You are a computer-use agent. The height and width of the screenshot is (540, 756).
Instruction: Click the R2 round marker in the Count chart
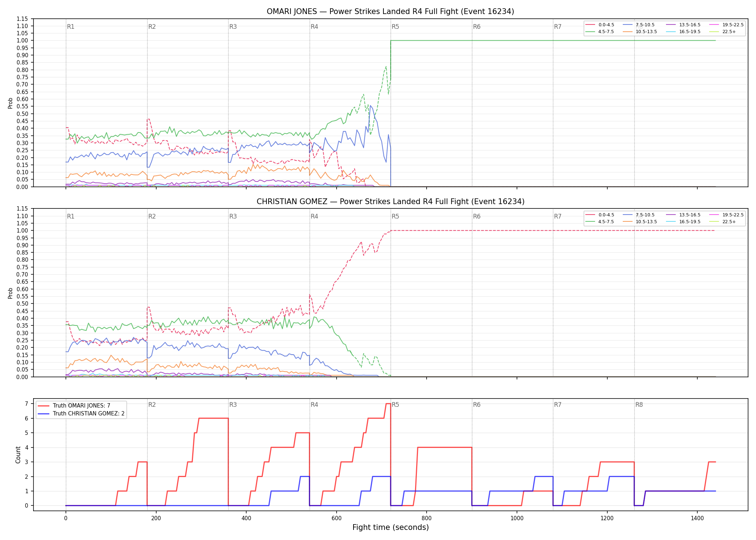click(x=152, y=405)
